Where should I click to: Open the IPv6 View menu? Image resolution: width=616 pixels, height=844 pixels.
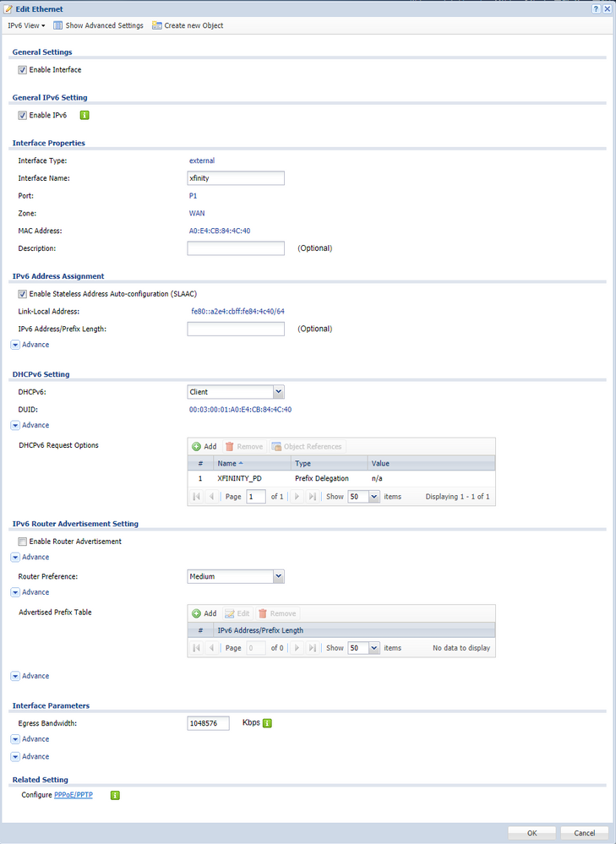pyautogui.click(x=26, y=25)
